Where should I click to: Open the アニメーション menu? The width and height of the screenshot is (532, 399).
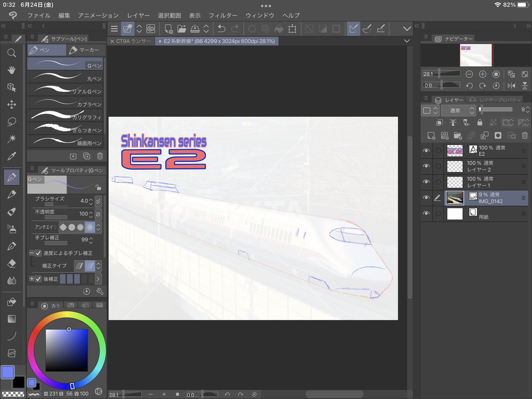pos(98,15)
